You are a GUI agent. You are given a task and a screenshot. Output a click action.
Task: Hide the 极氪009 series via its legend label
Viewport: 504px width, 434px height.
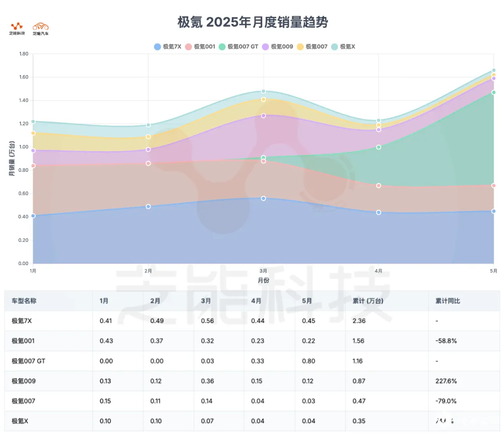click(x=282, y=47)
